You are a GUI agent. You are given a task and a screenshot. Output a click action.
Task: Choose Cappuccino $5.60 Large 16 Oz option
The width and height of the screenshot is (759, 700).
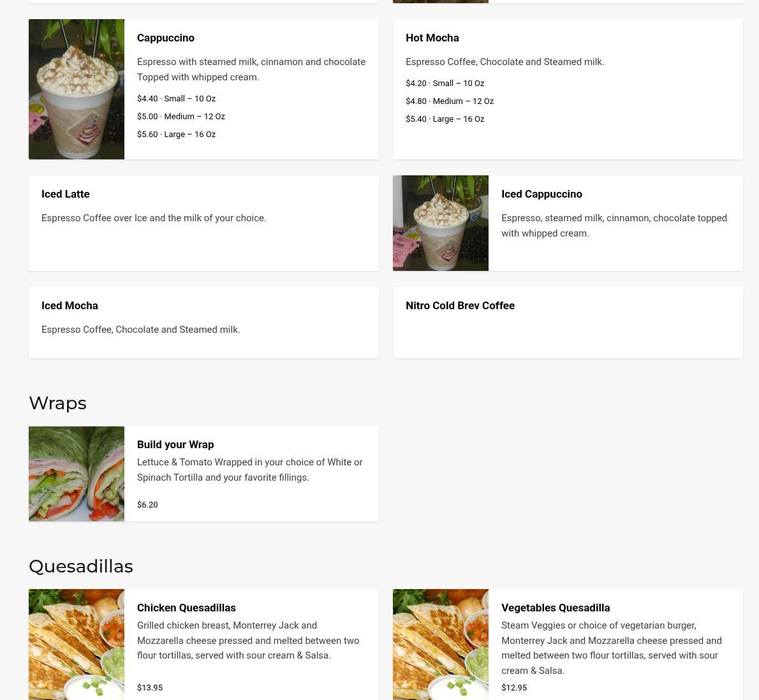pyautogui.click(x=176, y=135)
